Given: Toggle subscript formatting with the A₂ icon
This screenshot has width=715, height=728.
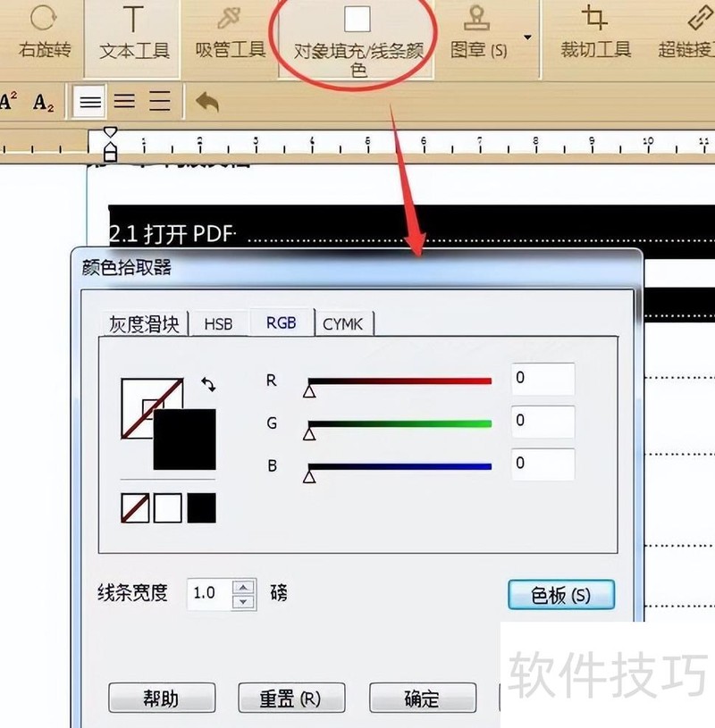Looking at the screenshot, I should [42, 101].
